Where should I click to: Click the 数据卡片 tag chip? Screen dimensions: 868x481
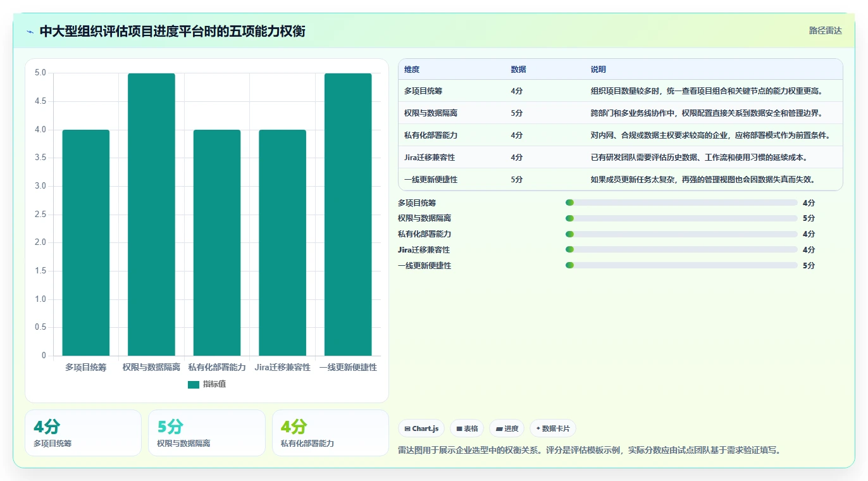coord(553,428)
